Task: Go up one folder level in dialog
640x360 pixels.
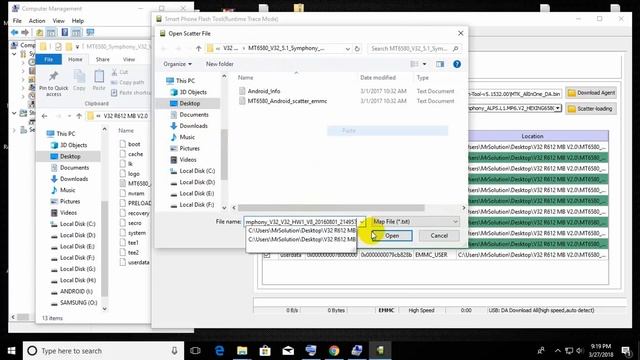Action: pyautogui.click(x=198, y=49)
